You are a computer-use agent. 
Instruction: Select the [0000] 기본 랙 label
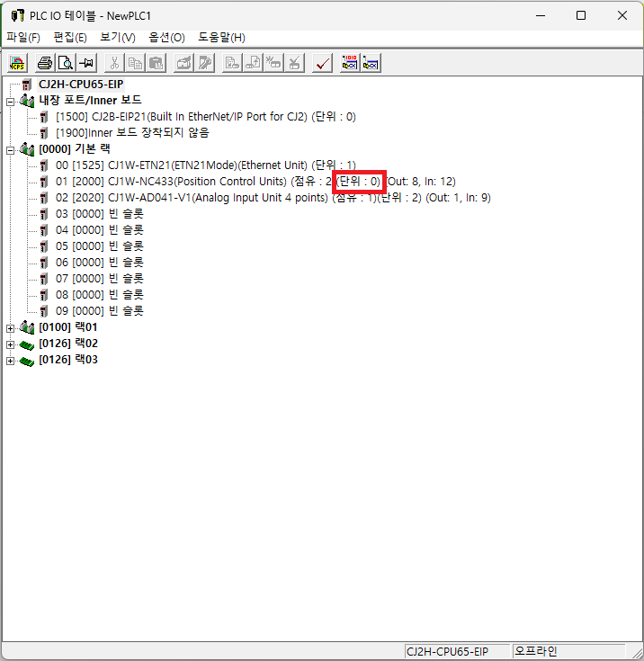[x=75, y=148]
